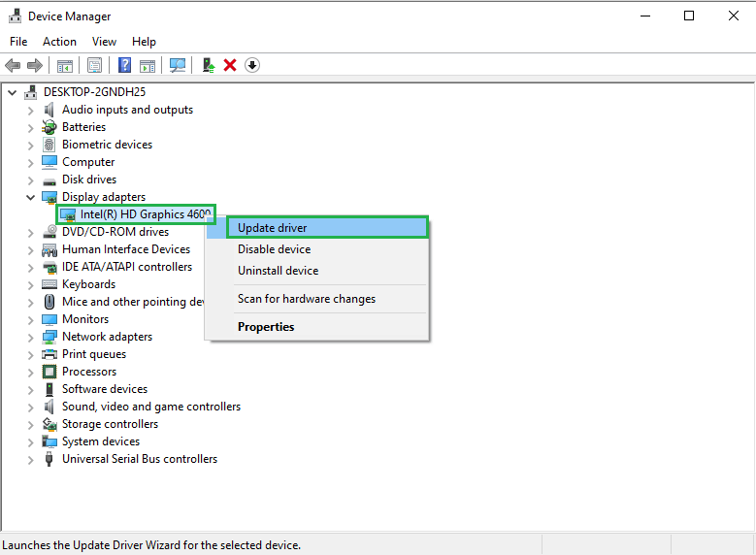Open Properties from the context menu

pos(317,327)
